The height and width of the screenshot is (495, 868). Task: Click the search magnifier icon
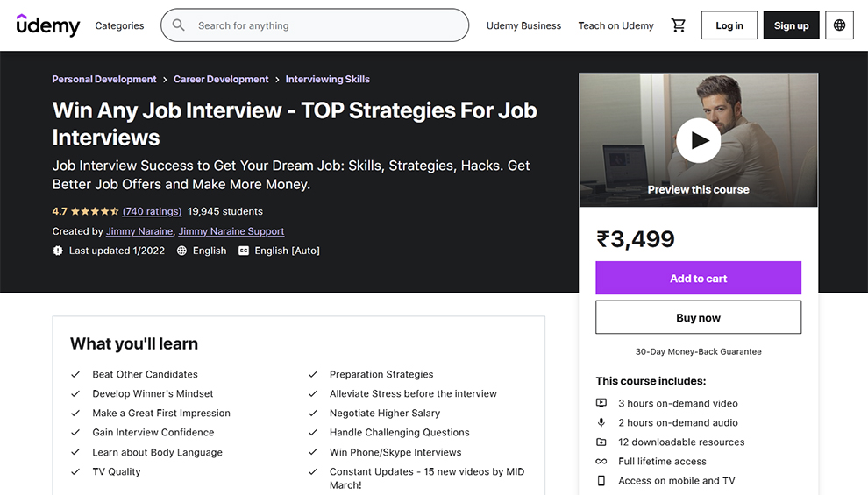[179, 25]
